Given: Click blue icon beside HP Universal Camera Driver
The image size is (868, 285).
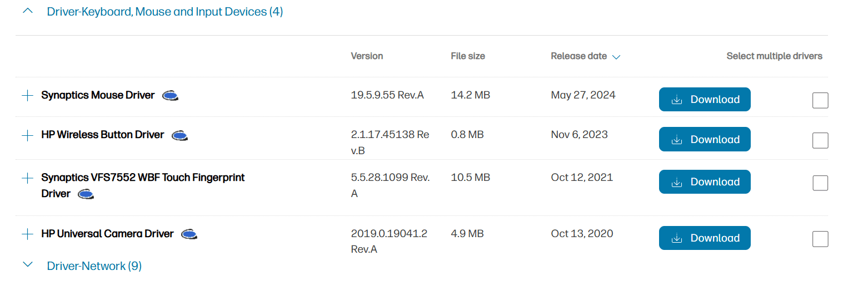Looking at the screenshot, I should pyautogui.click(x=189, y=234).
